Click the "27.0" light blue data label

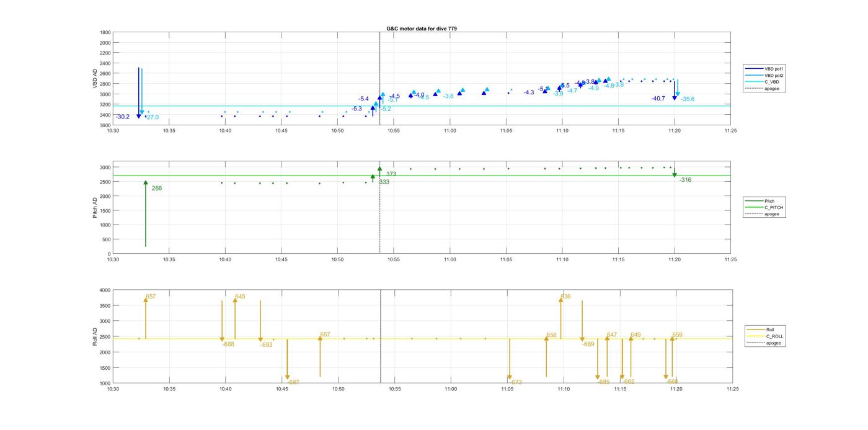[153, 117]
